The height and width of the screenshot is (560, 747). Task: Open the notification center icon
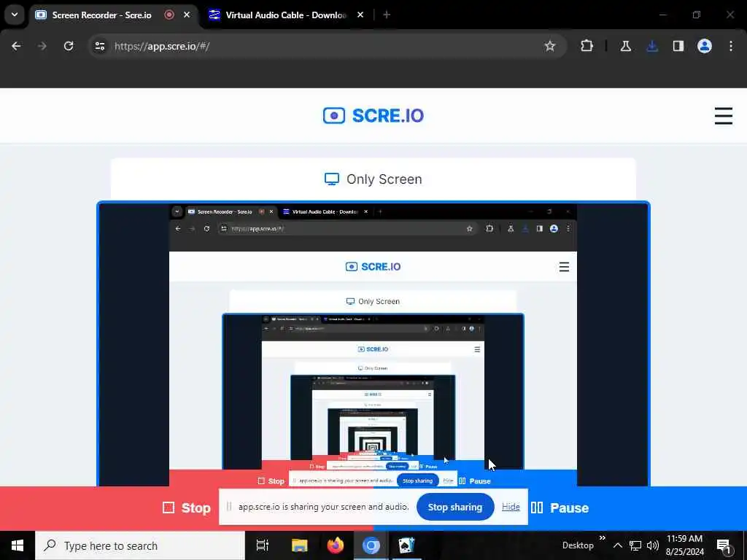pos(724,545)
